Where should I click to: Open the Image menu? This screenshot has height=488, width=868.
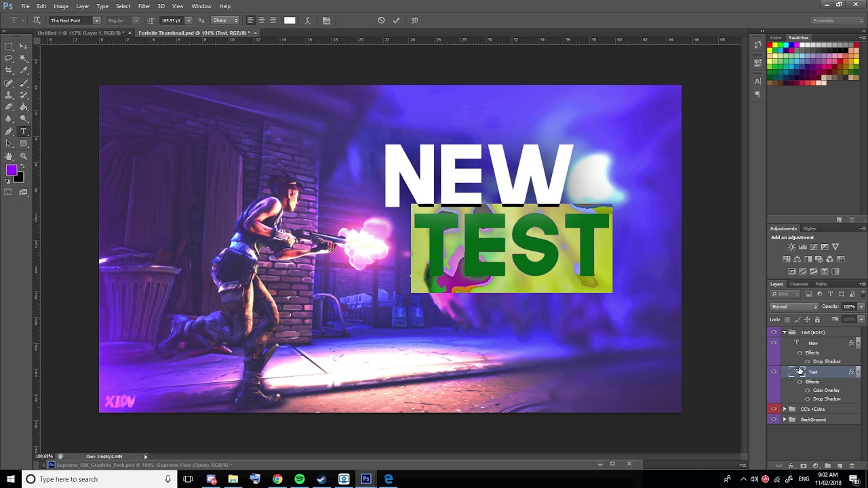coord(61,6)
